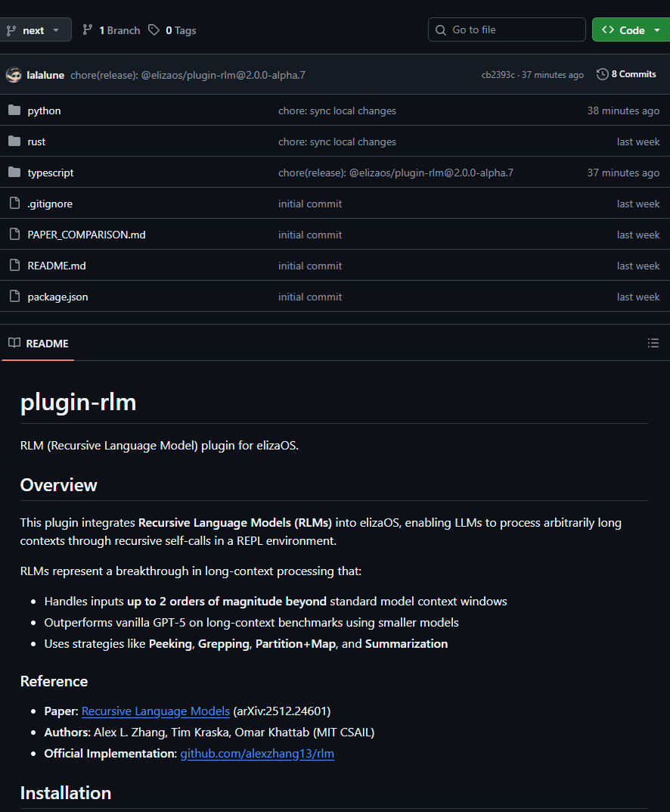Image resolution: width=670 pixels, height=812 pixels.
Task: Open commit hash cb2393c
Action: (x=498, y=75)
